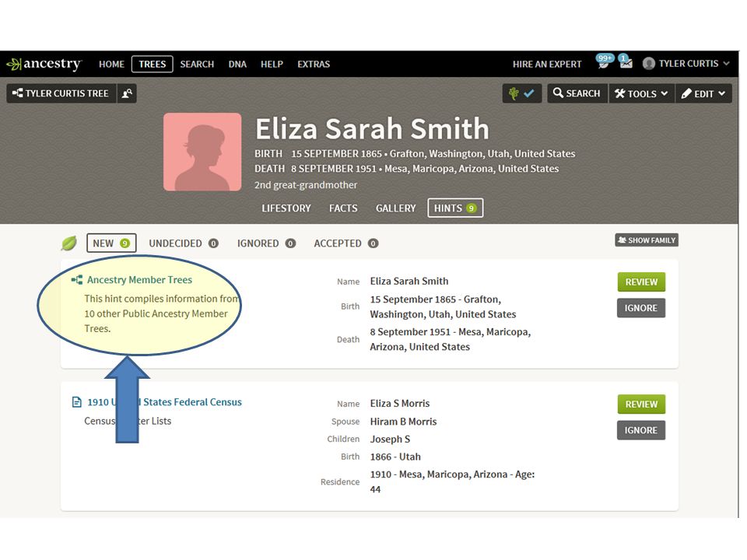The width and height of the screenshot is (747, 560).
Task: Expand the Tyler Curtis account dropdown arrow
Action: [726, 63]
